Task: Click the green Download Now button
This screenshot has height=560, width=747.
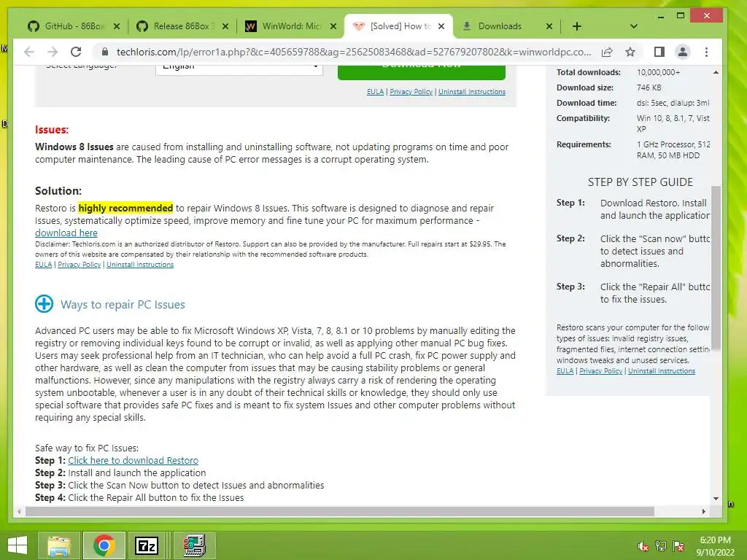Action: [x=422, y=72]
